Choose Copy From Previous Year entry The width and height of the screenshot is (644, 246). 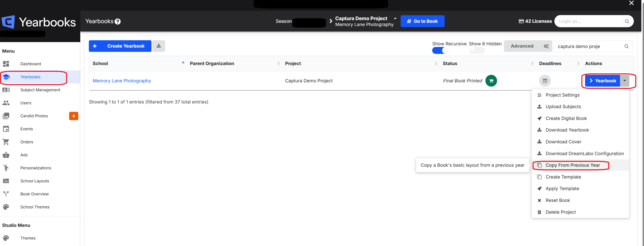[580, 165]
